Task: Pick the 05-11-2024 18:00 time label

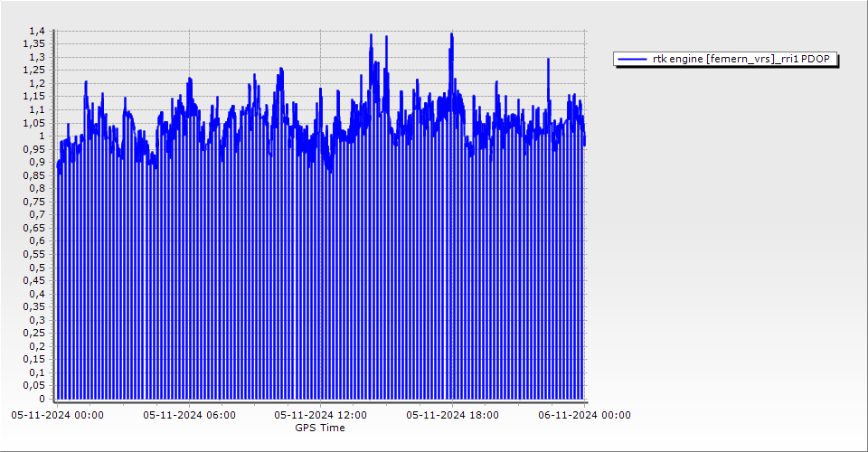Action: [453, 416]
